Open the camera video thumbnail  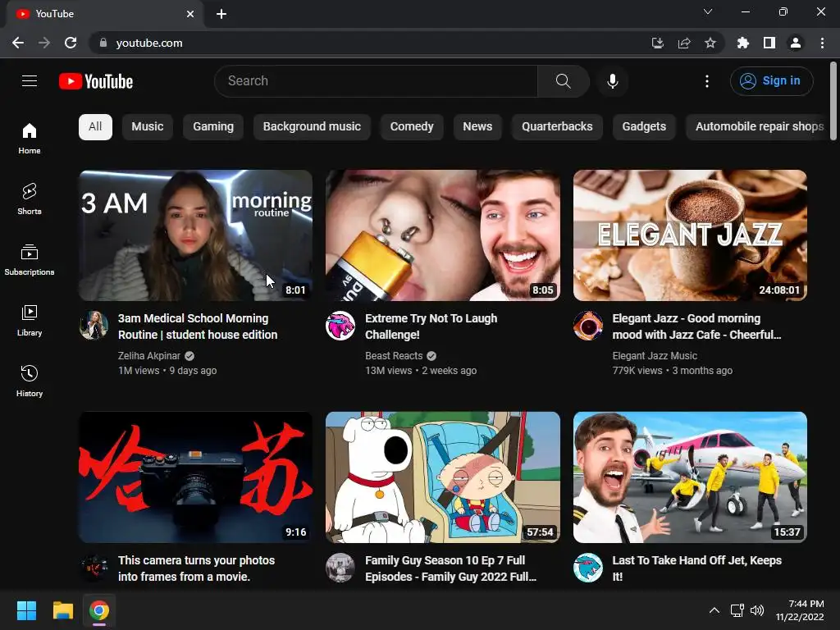pos(195,477)
